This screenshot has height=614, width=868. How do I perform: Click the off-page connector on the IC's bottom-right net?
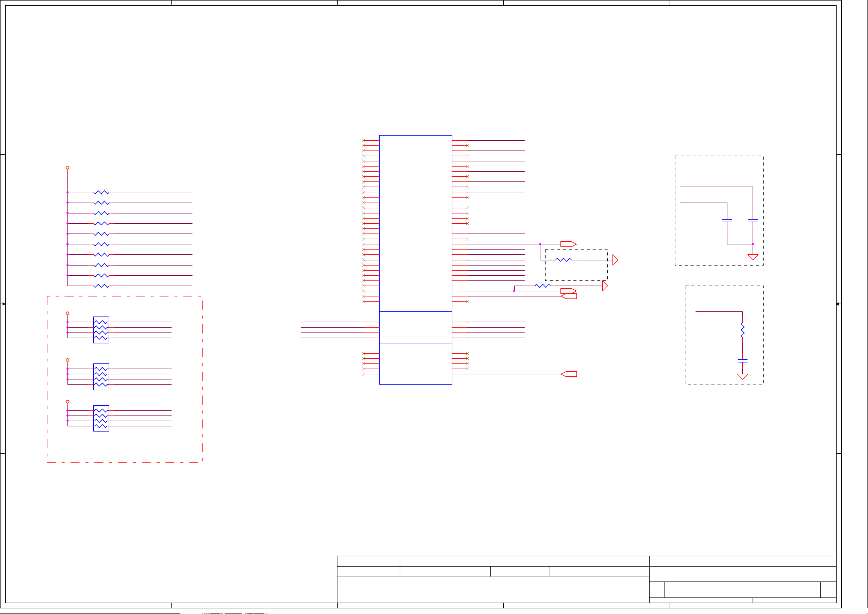tap(569, 374)
